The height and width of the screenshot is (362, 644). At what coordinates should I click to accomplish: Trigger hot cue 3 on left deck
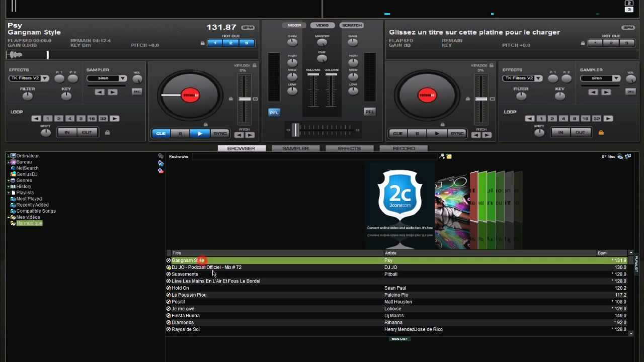247,43
